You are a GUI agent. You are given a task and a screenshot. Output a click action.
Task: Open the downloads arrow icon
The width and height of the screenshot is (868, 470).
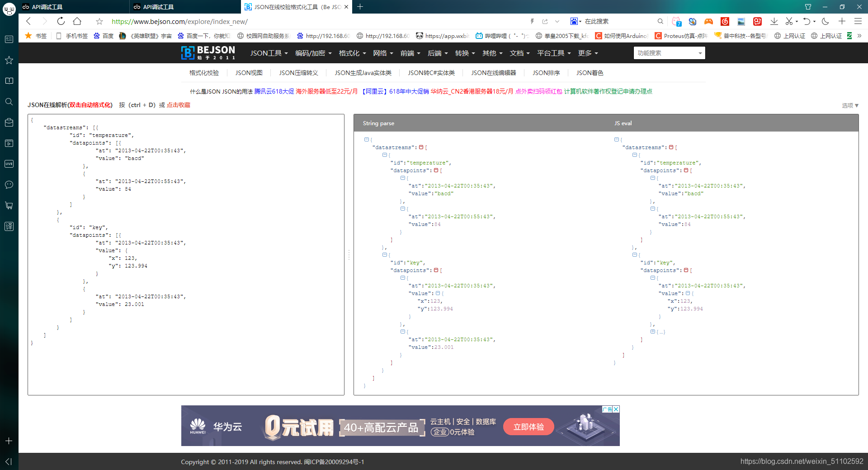coord(774,21)
